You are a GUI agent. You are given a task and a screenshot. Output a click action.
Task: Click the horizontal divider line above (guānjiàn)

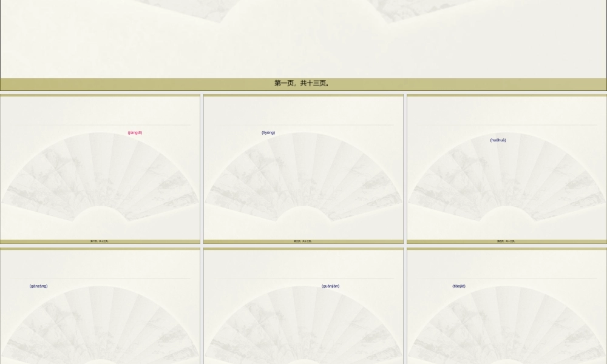(x=303, y=278)
